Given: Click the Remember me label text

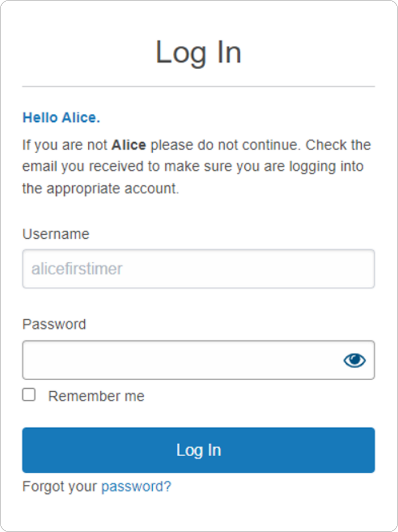Looking at the screenshot, I should pyautogui.click(x=96, y=396).
